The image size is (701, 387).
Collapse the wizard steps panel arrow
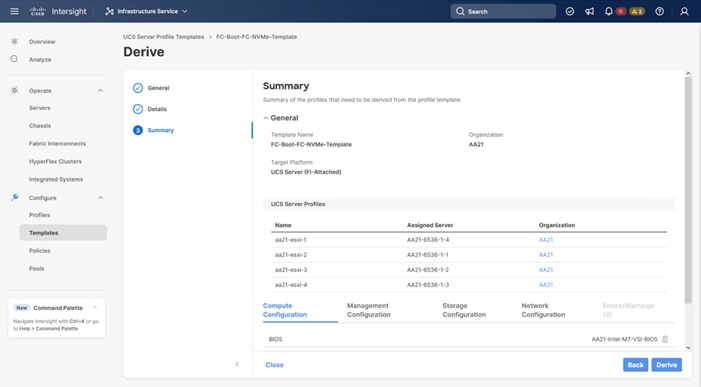(x=237, y=365)
